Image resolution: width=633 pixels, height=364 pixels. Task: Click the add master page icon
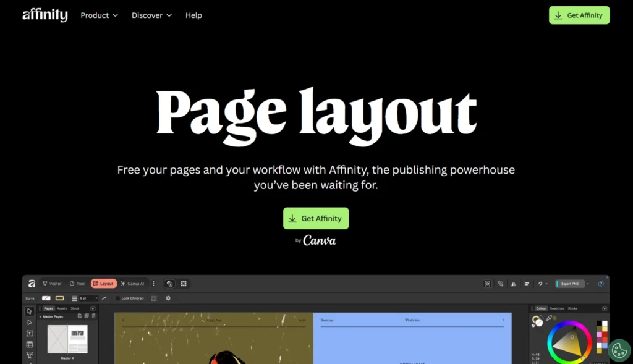pos(80,316)
